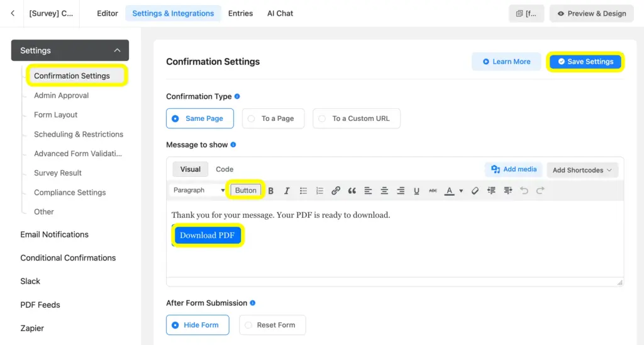
Task: Click the [Survey] form title
Action: click(x=51, y=14)
